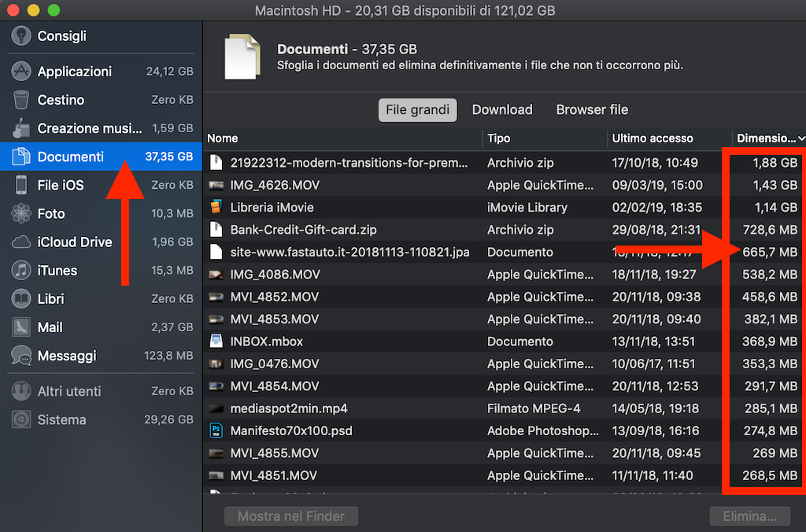Click the Altri utenti people icon
The height and width of the screenshot is (532, 806).
pos(21,391)
